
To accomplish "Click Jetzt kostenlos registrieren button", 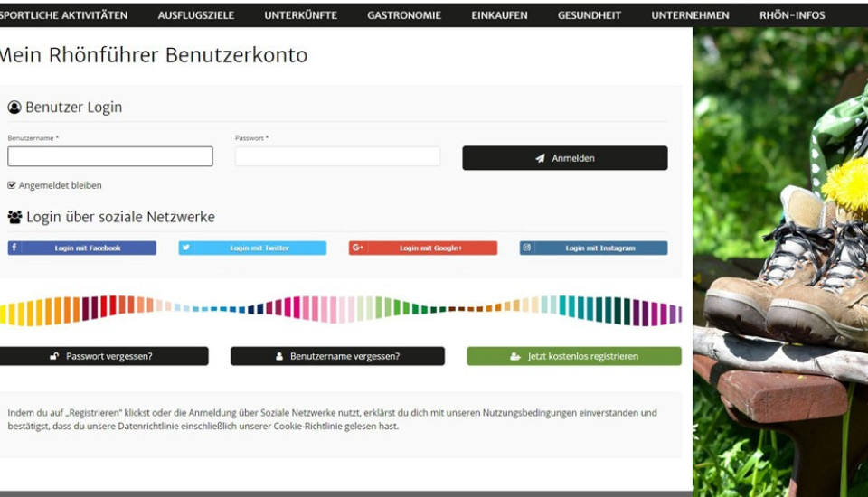I will coord(574,356).
